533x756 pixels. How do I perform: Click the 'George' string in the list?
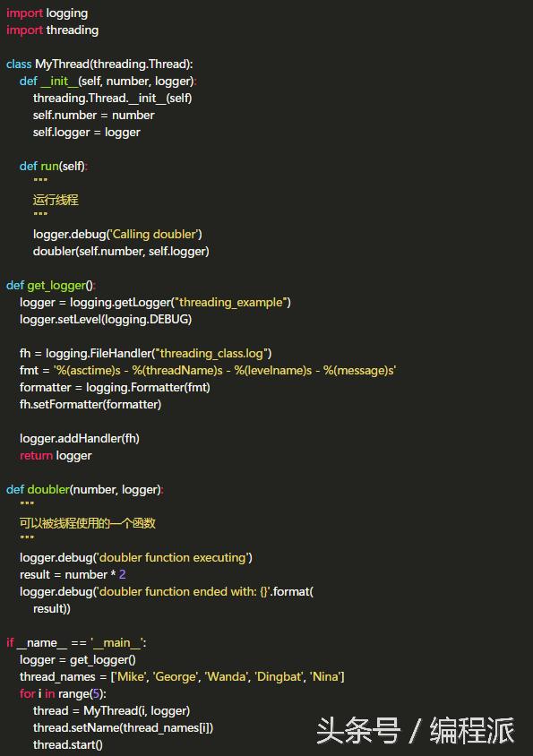pyautogui.click(x=175, y=676)
